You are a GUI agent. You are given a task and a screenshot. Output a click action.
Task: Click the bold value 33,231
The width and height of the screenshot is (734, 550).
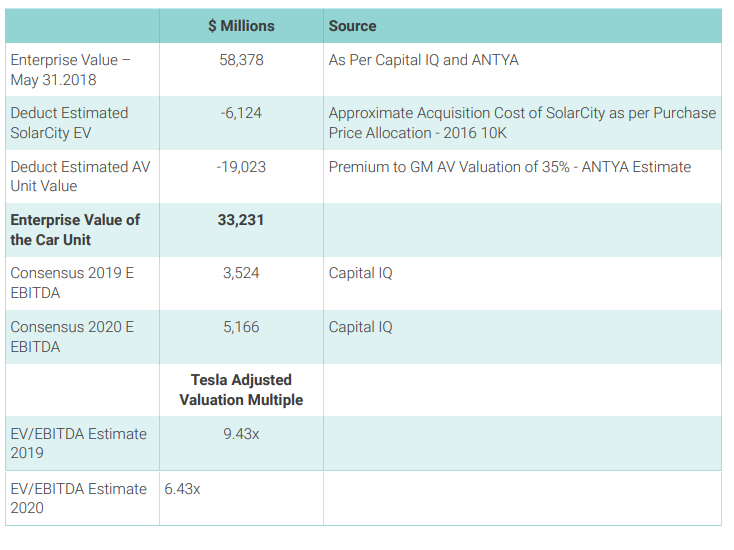[x=241, y=220]
